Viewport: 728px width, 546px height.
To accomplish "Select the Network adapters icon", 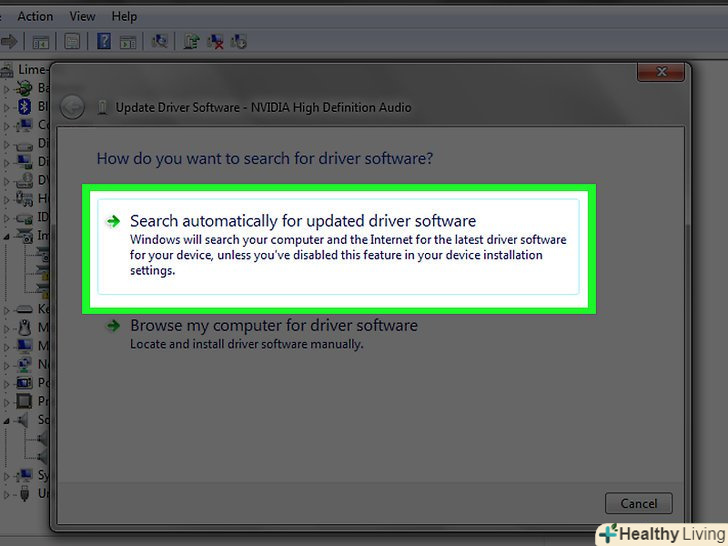I will (24, 364).
